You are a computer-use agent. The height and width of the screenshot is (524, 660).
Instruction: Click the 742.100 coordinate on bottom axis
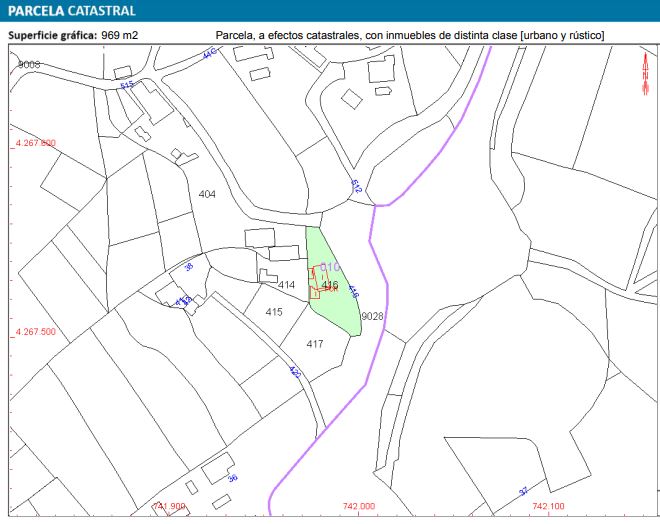[549, 507]
